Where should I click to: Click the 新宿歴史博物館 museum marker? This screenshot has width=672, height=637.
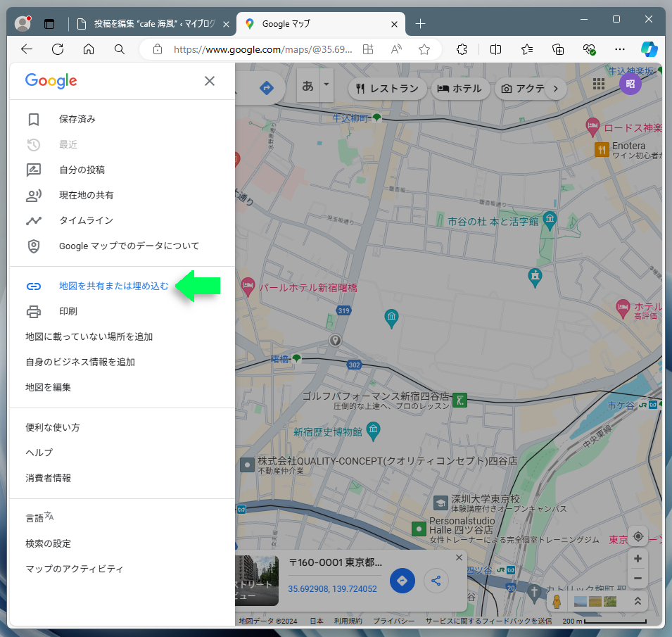373,431
